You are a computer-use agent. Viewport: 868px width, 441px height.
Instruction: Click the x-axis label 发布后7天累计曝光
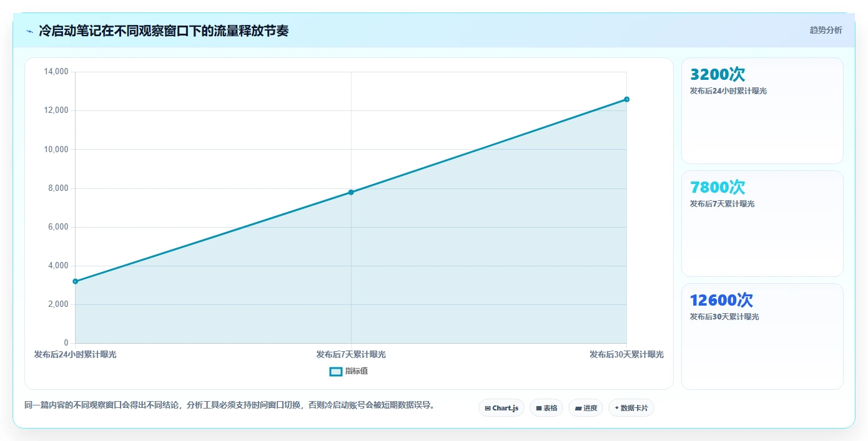pos(351,354)
